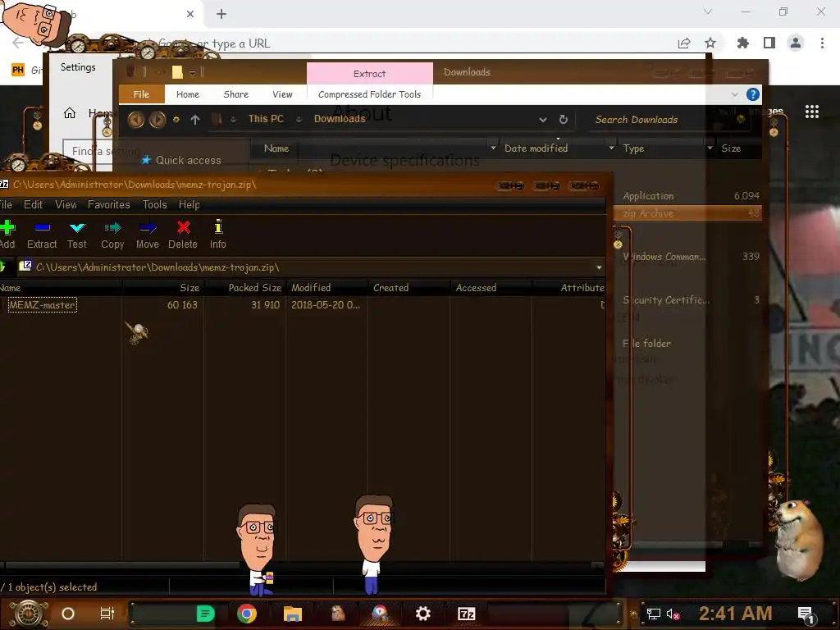Screen dimensions: 840x630
Task: Expand the 7-Zip address path dropdown
Action: [598, 267]
